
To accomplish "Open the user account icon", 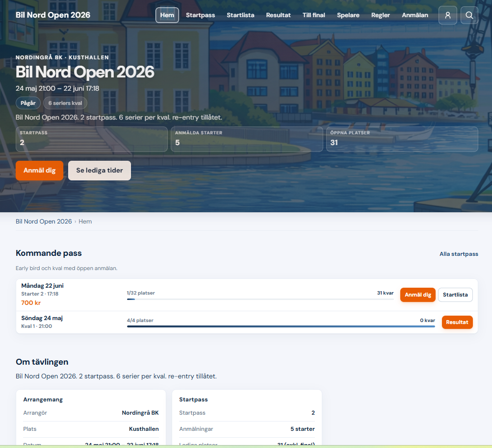I will (447, 15).
